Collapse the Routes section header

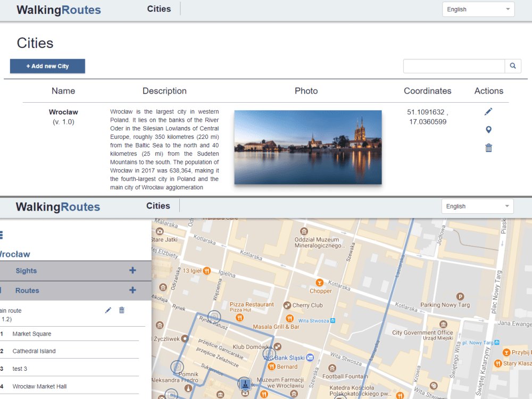coord(76,290)
